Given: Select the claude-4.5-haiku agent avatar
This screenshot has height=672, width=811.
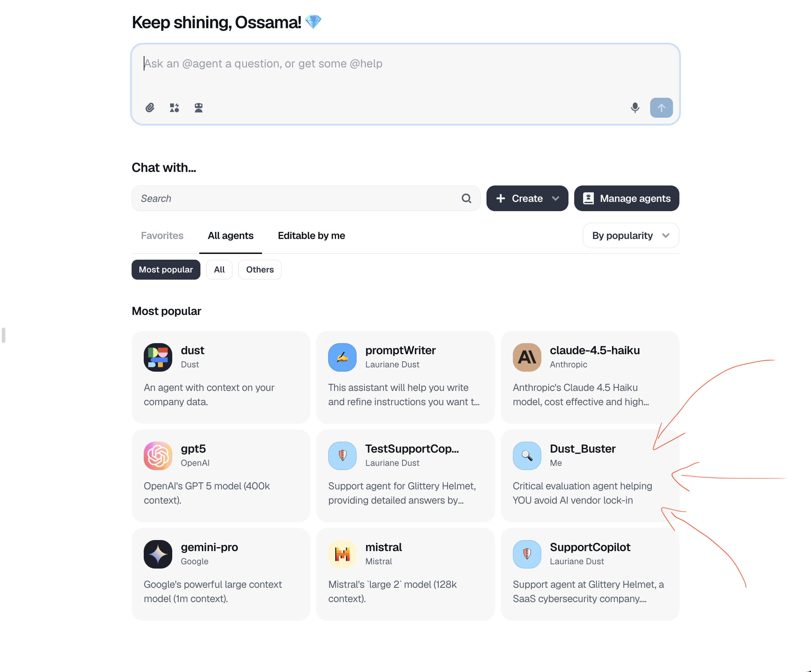Looking at the screenshot, I should [x=526, y=357].
